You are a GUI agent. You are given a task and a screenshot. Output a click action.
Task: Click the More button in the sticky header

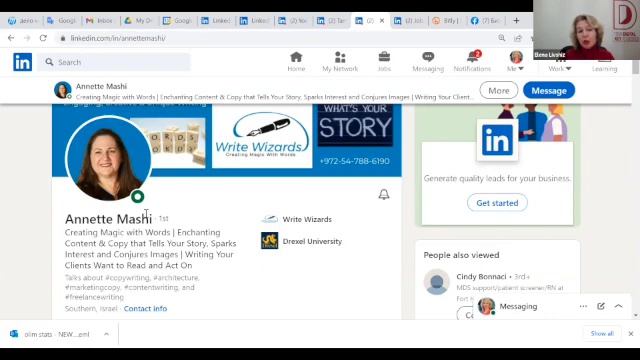pyautogui.click(x=498, y=90)
